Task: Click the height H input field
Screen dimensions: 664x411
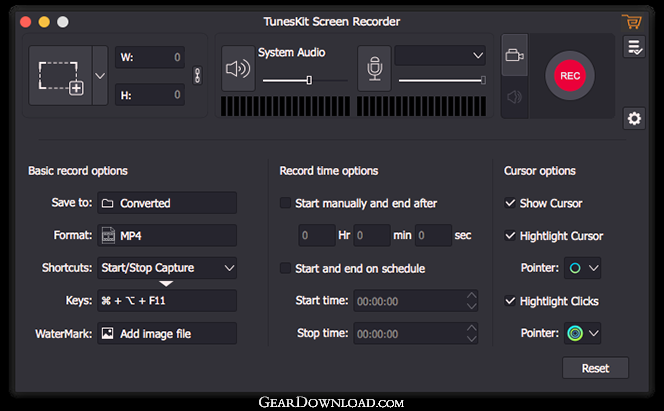Action: [150, 95]
